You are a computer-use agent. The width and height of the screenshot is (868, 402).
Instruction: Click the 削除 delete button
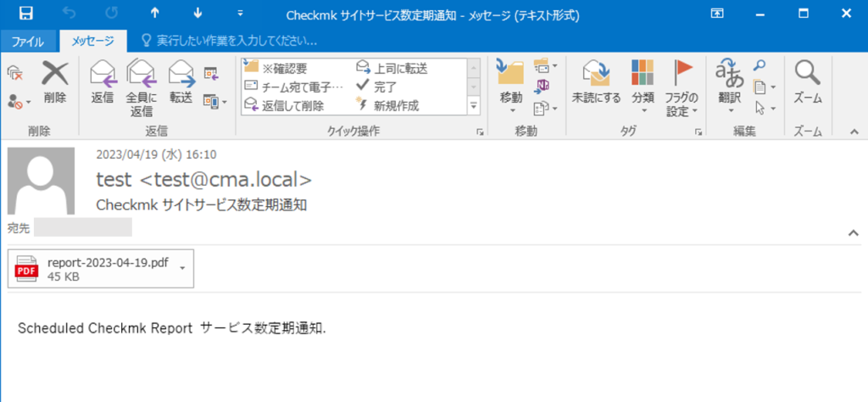point(55,83)
